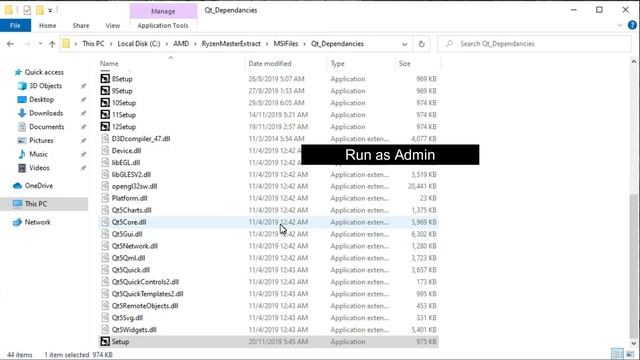Select the opengl32sw.dll file name
This screenshot has height=360, width=640.
134,187
